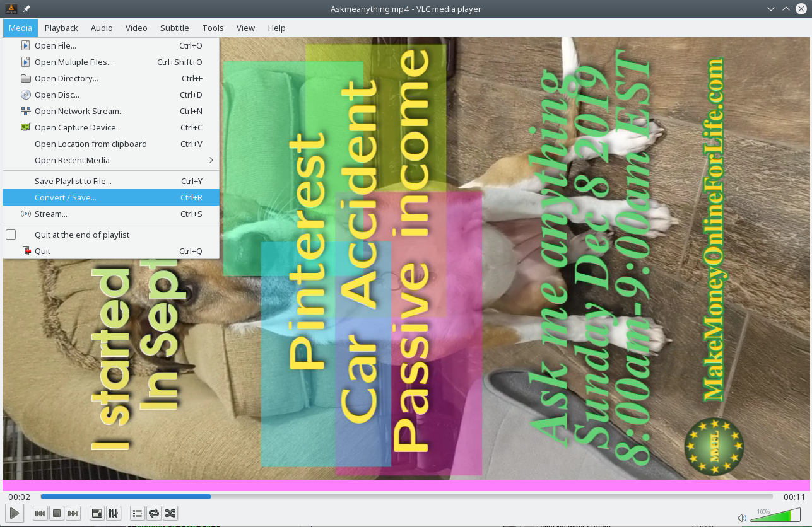Open the Audio menu

pyautogui.click(x=102, y=28)
